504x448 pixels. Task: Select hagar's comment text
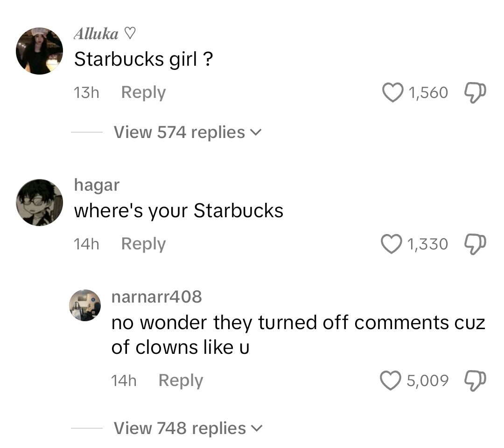(x=177, y=210)
